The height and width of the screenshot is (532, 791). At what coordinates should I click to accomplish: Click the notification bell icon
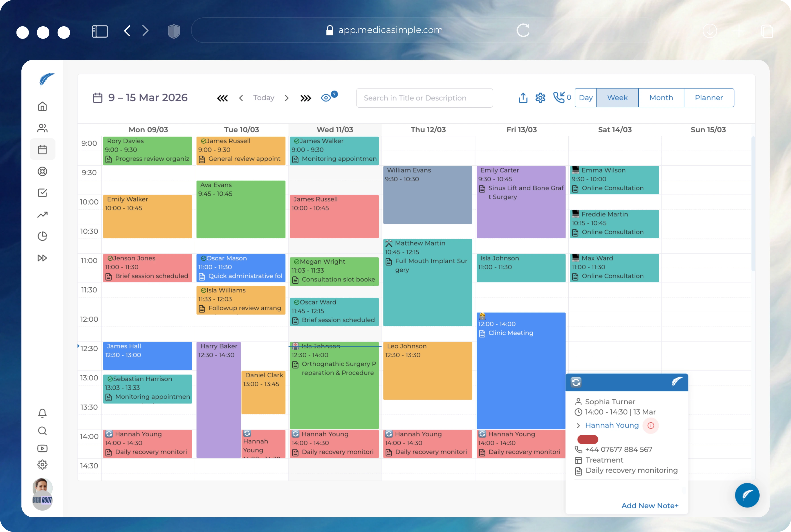(x=42, y=413)
